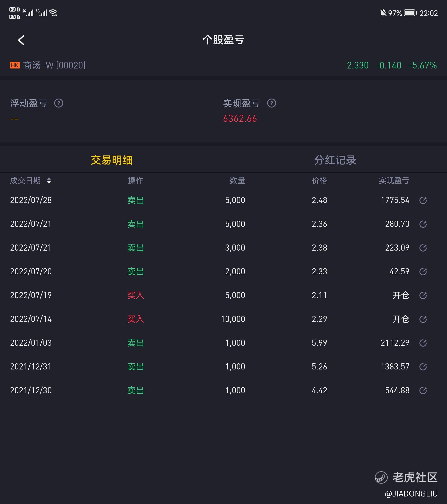Tap the 成交日期 column header
Screen dimensions: 447x504
(x=25, y=180)
